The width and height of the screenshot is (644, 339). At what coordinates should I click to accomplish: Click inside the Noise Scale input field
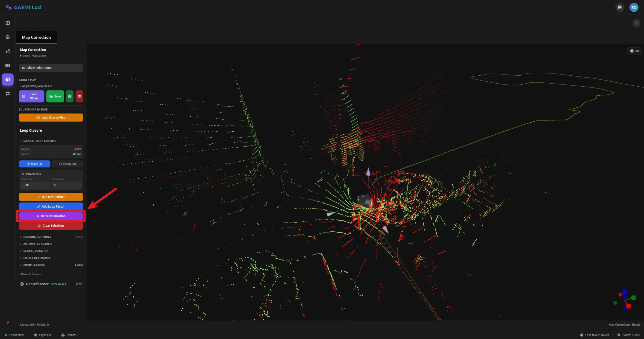(x=35, y=185)
